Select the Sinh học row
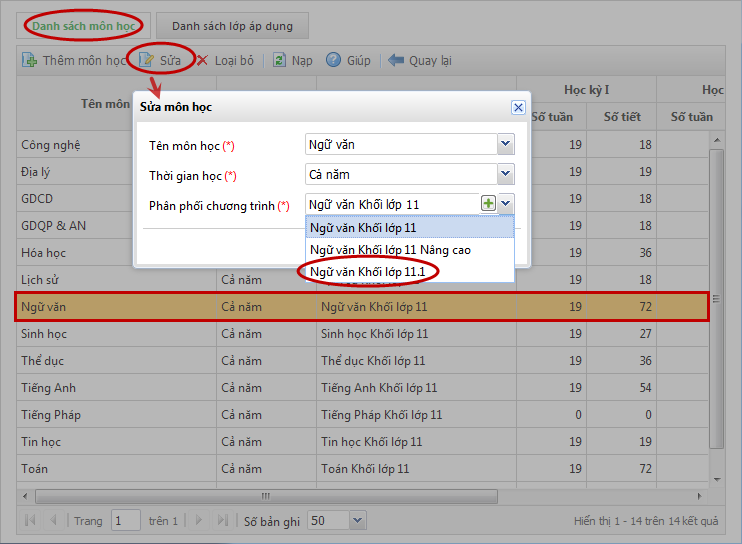The height and width of the screenshot is (544, 742). pos(362,333)
